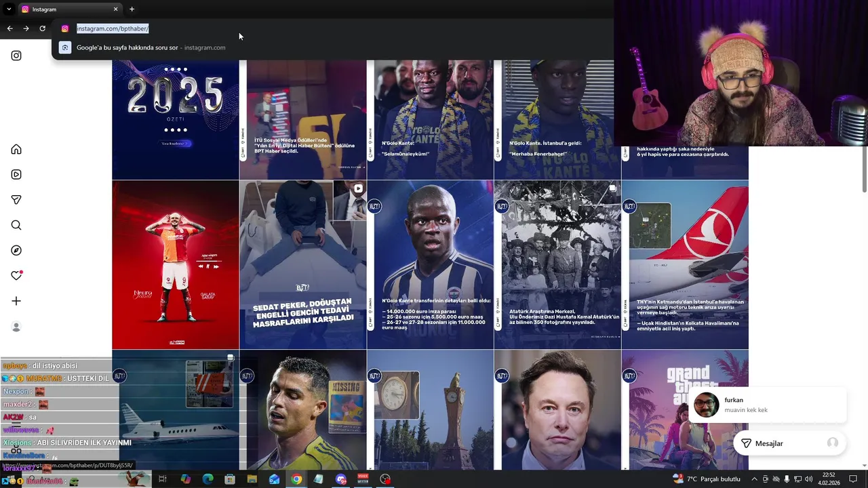This screenshot has height=488, width=868.
Task: Select the Instagram browser tab
Action: (69, 9)
